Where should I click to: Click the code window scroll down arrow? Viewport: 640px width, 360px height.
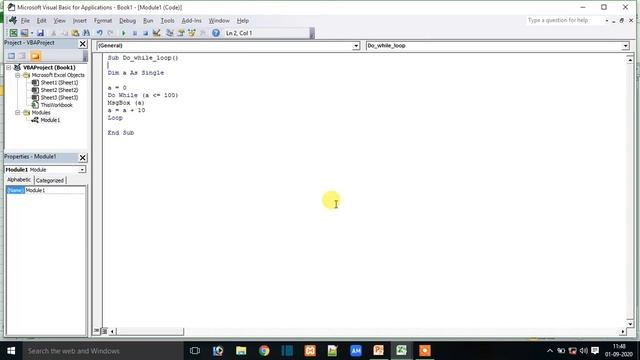[630, 324]
